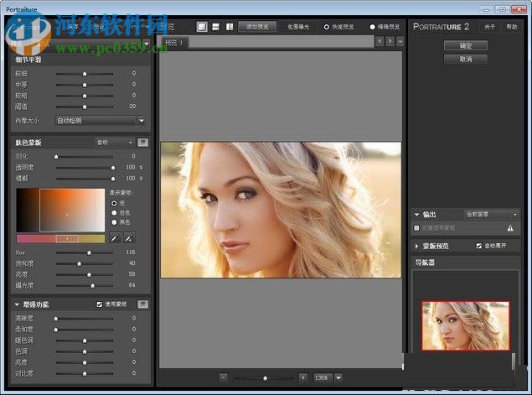Collapse the output section triangle
Screen dimensions: 532x395
416,215
